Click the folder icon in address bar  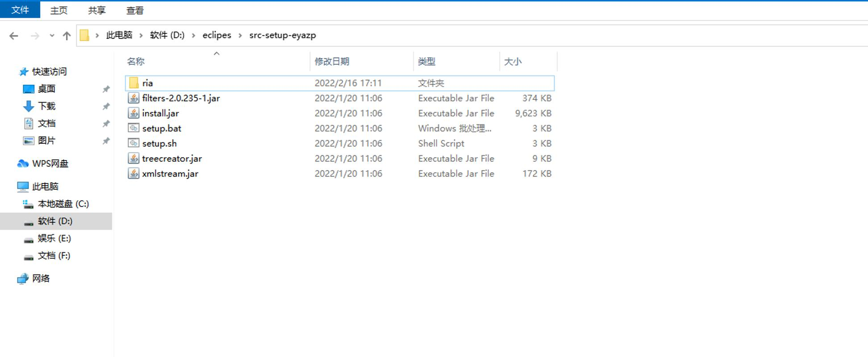coord(84,35)
